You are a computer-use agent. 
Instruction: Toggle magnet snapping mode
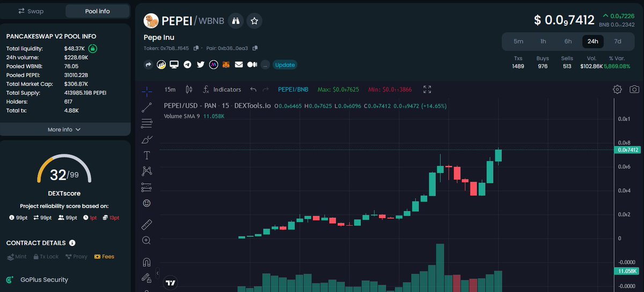pyautogui.click(x=147, y=262)
